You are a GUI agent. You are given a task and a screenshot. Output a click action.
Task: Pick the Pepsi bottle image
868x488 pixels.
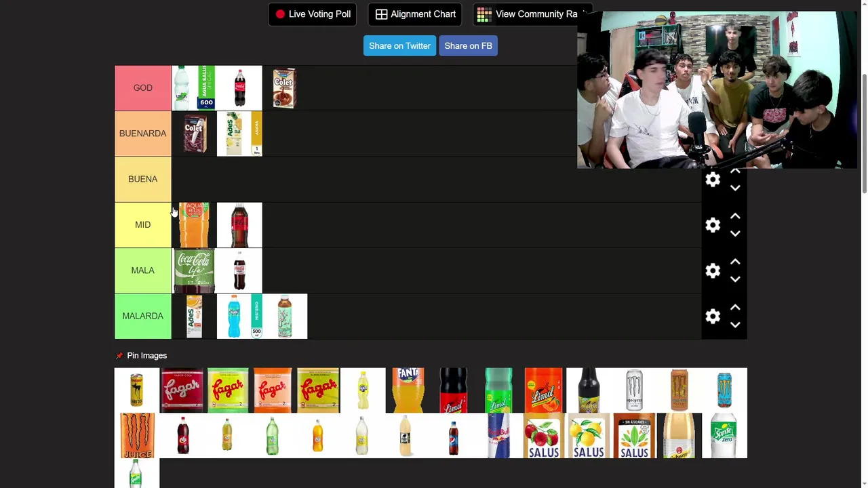point(454,436)
